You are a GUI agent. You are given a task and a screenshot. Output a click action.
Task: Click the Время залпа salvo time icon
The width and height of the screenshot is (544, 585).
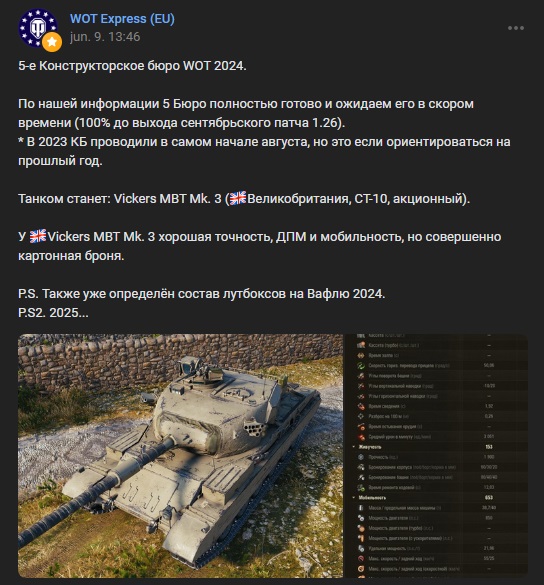click(x=361, y=355)
